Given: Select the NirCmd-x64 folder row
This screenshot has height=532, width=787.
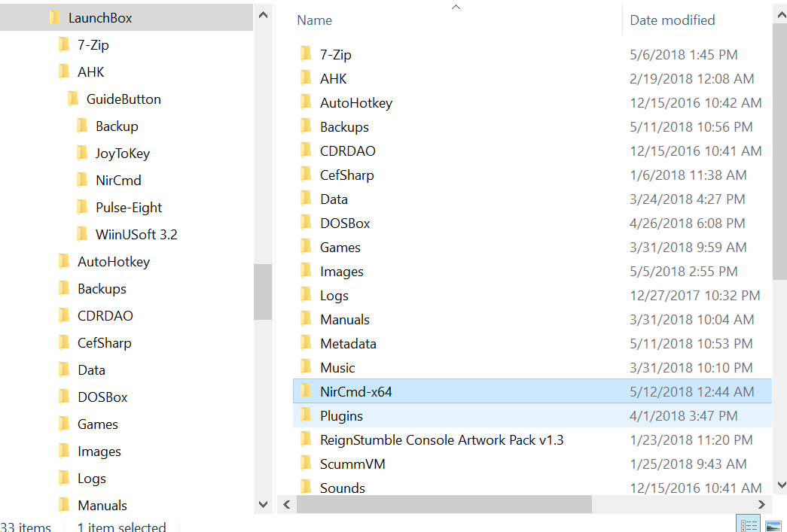Looking at the screenshot, I should pos(532,391).
